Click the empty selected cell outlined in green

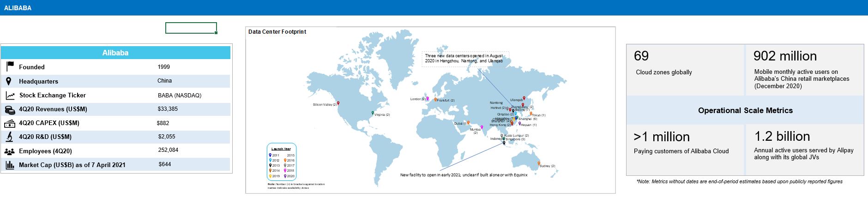[x=191, y=28]
